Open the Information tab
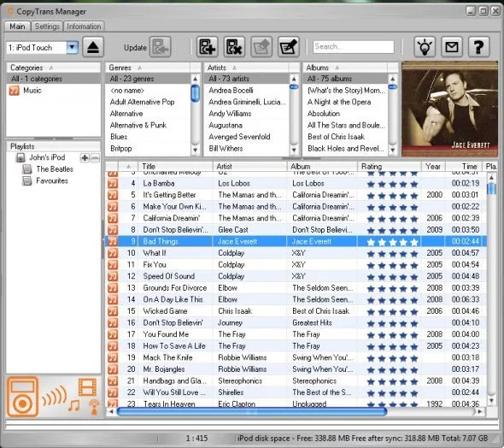The image size is (504, 448). 84,27
